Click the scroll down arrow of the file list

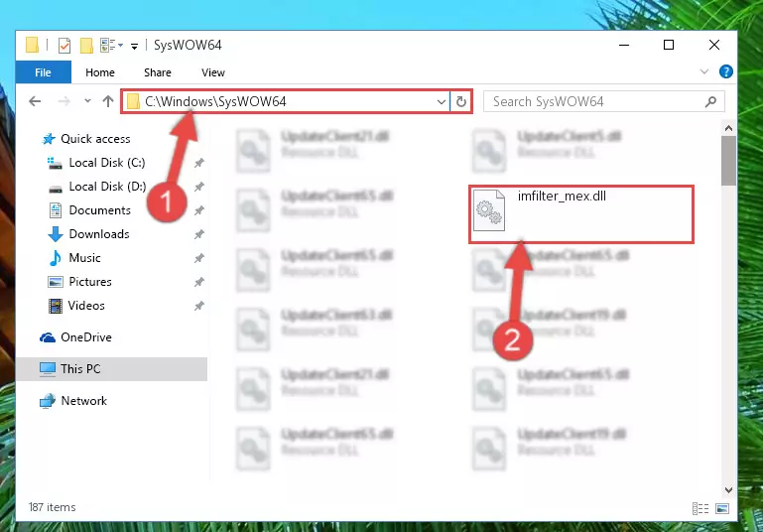tap(728, 489)
